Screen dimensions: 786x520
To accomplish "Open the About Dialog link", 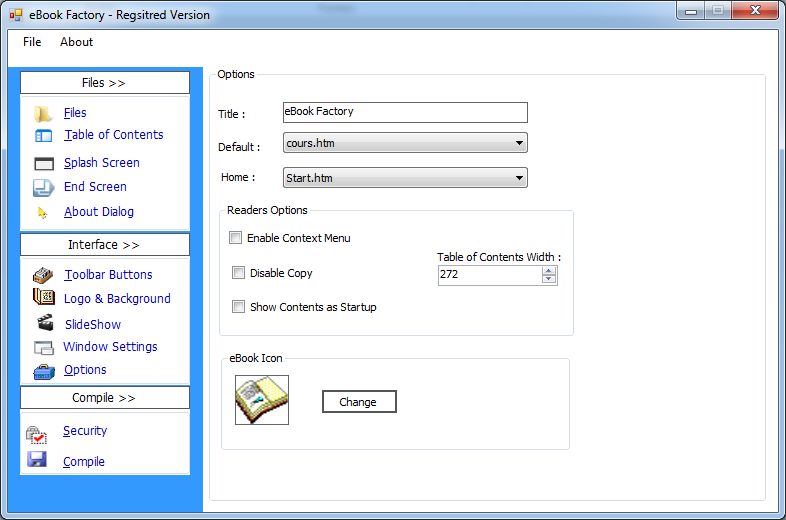I will coord(99,212).
